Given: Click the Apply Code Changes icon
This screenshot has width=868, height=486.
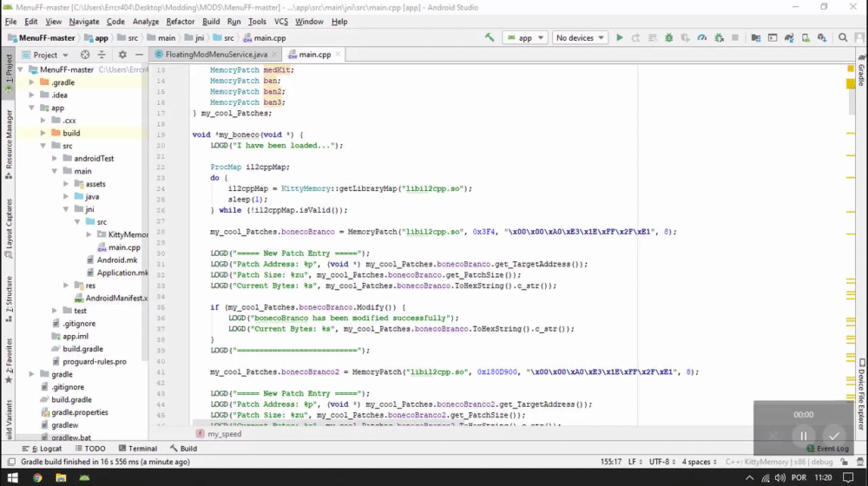Looking at the screenshot, I should [x=653, y=37].
